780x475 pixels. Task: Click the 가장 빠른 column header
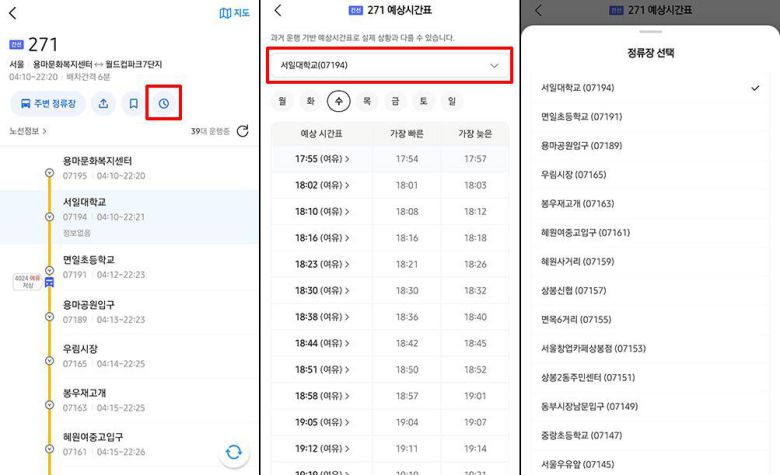(x=406, y=133)
